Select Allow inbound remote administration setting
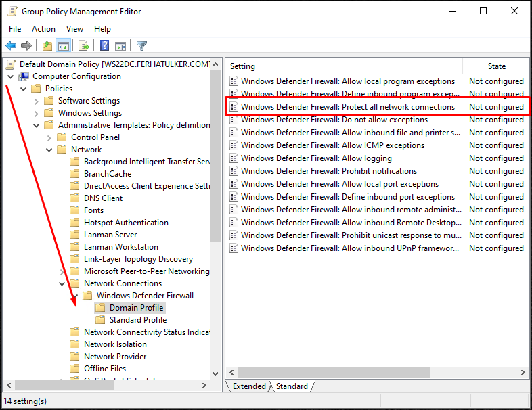The height and width of the screenshot is (410, 532). click(x=376, y=210)
